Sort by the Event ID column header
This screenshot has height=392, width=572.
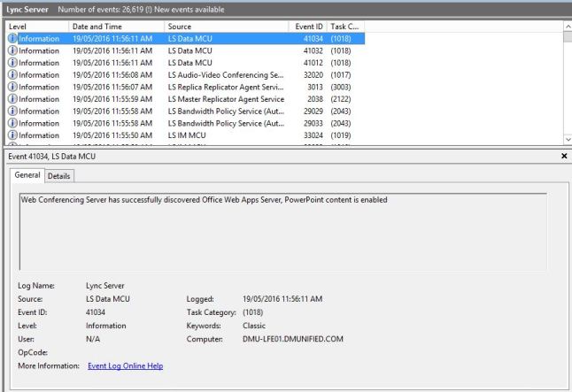coord(309,27)
